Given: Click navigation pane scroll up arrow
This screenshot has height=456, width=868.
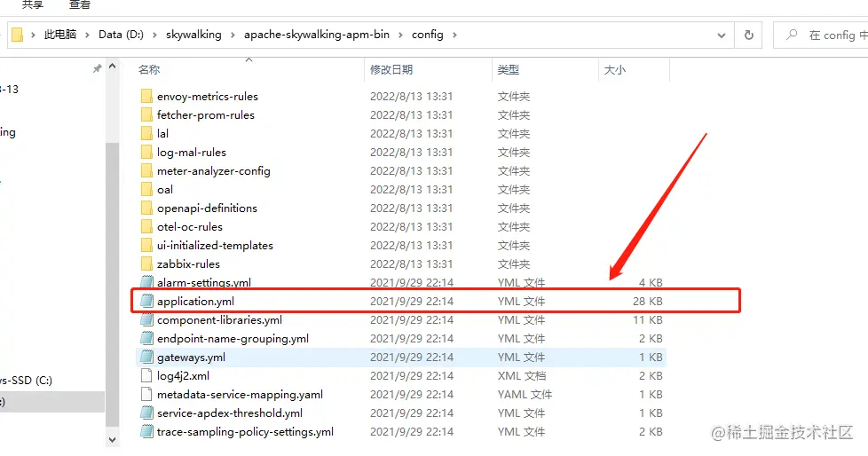Looking at the screenshot, I should pos(113,67).
